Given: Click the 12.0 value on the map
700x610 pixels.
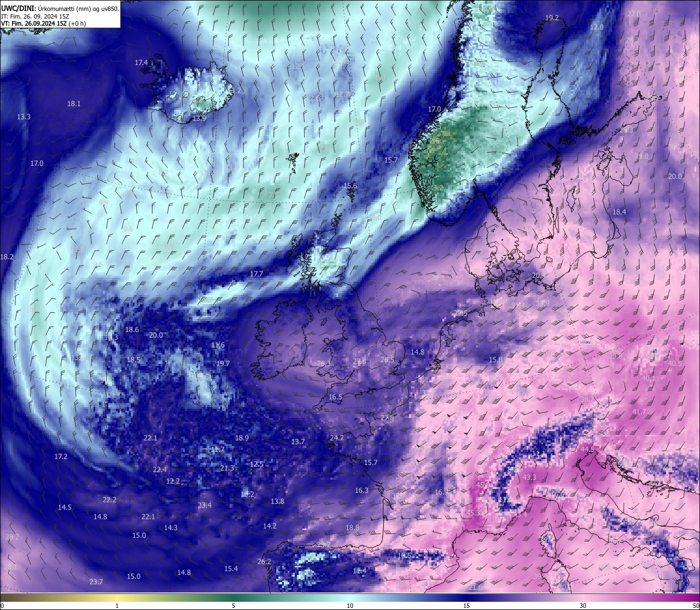Looking at the screenshot, I should (597, 27).
